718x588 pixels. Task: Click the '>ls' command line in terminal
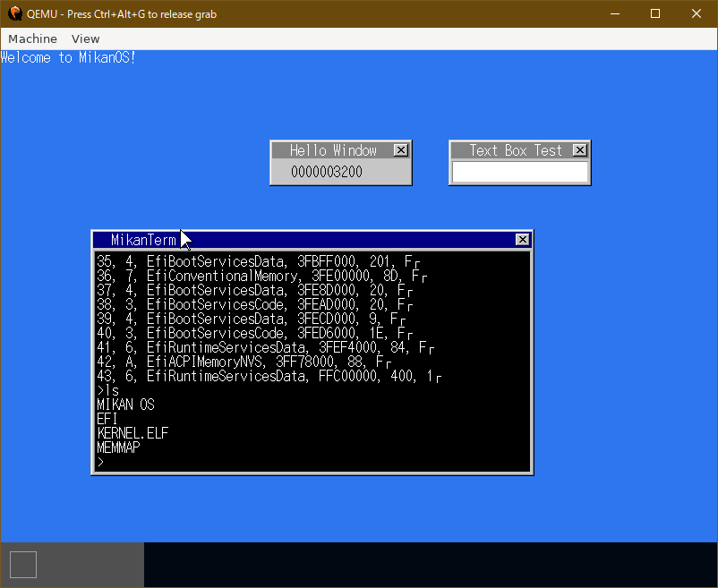[x=108, y=390]
